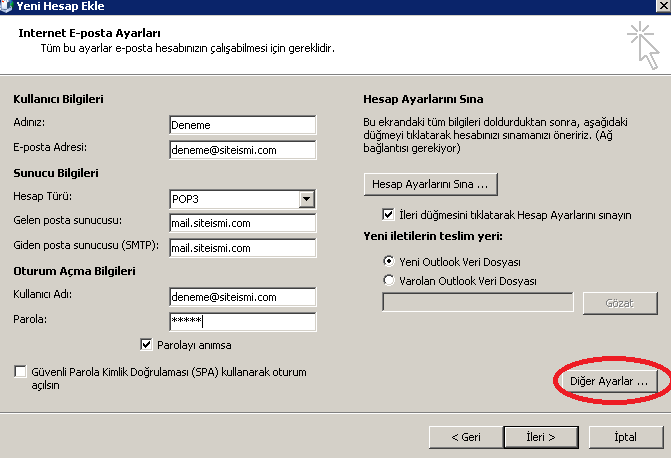
Task: Focus the E-posta Adresi input field
Action: pos(243,150)
